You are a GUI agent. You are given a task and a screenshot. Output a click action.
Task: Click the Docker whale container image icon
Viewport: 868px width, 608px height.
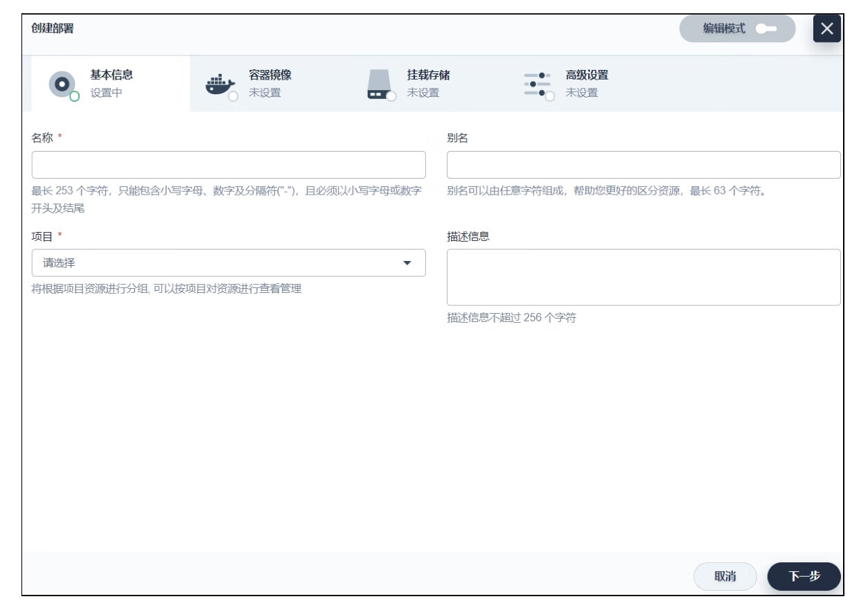point(219,84)
